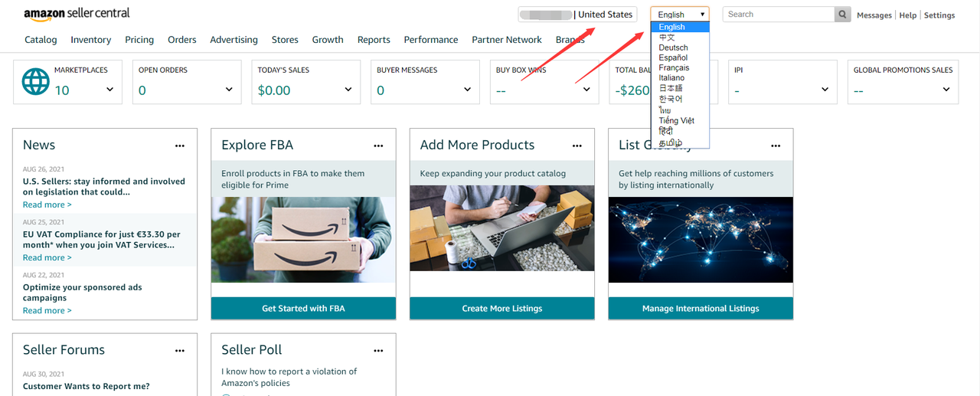Open List Globally widget three-dot menu

coord(776,146)
